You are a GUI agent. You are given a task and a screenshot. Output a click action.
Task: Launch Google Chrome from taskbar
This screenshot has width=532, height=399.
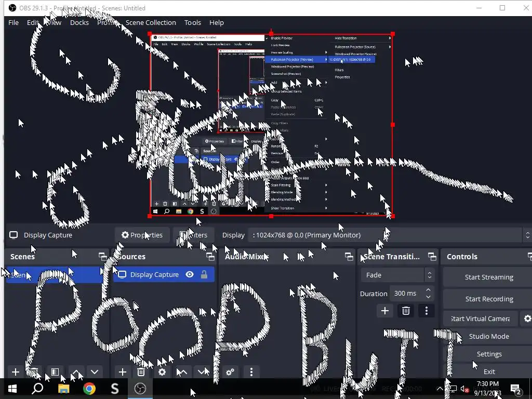(89, 389)
